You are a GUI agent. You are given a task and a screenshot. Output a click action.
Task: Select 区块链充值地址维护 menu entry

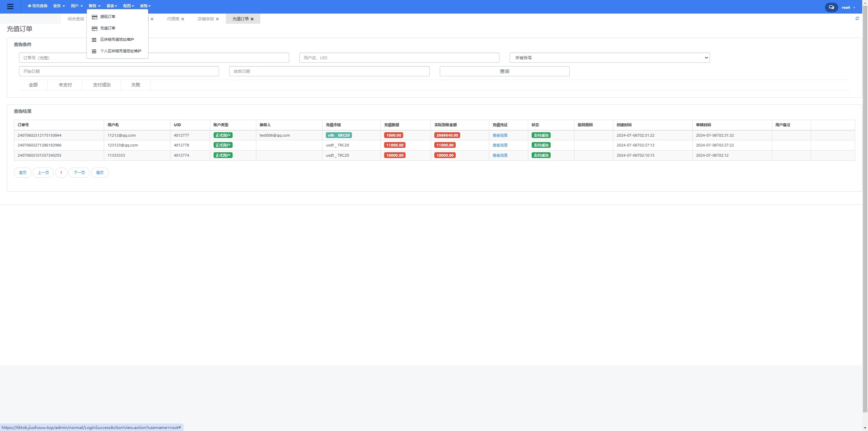[117, 39]
